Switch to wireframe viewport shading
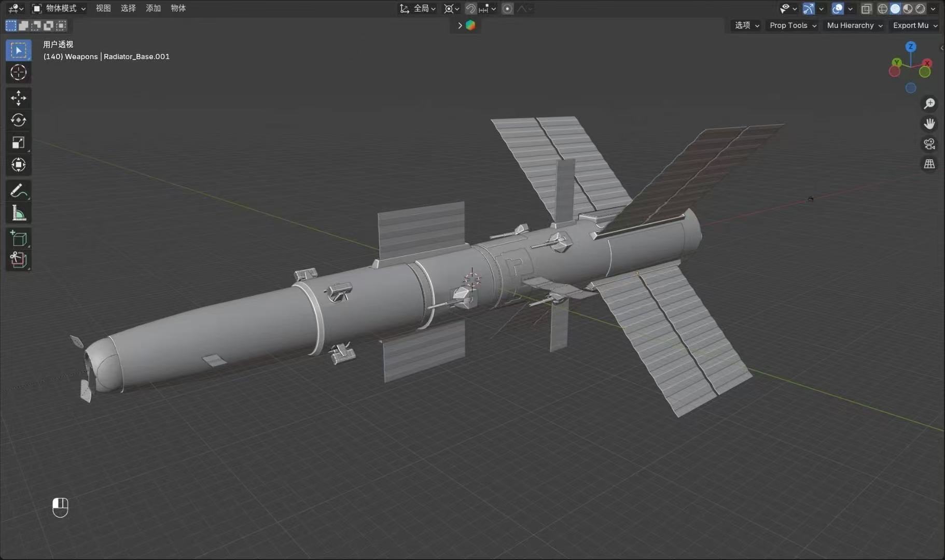 (x=882, y=8)
